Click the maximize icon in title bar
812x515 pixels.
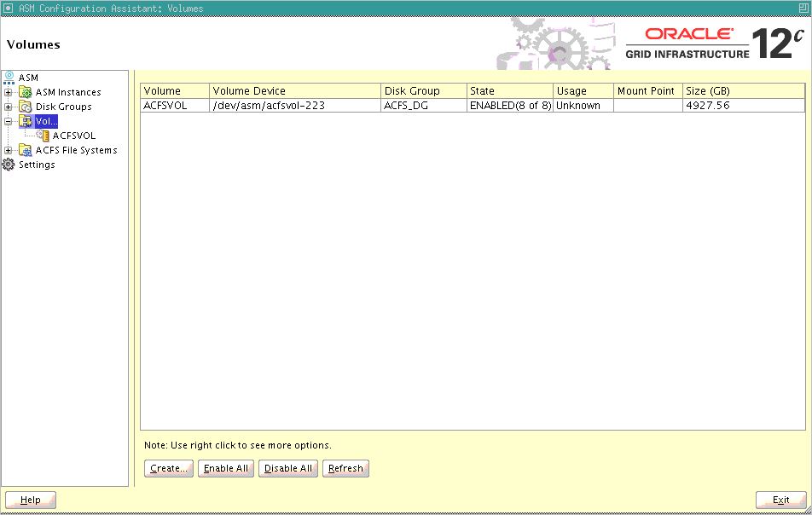[x=803, y=8]
